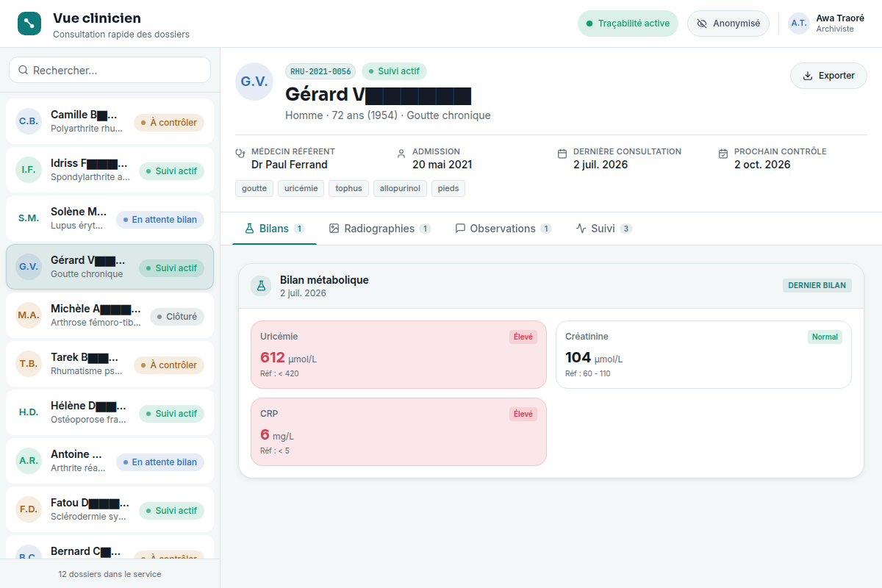Toggle the Traçabilité active indicator
The width and height of the screenshot is (882, 588).
tap(628, 24)
